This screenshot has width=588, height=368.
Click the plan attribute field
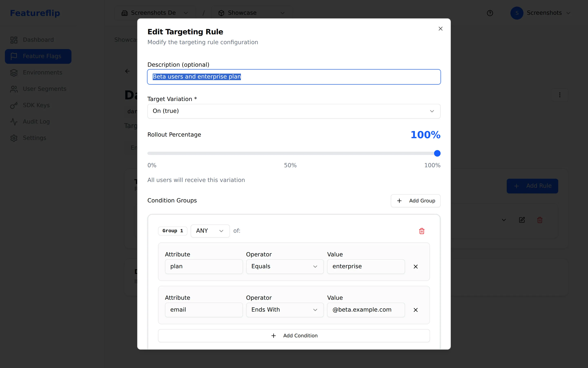point(204,267)
